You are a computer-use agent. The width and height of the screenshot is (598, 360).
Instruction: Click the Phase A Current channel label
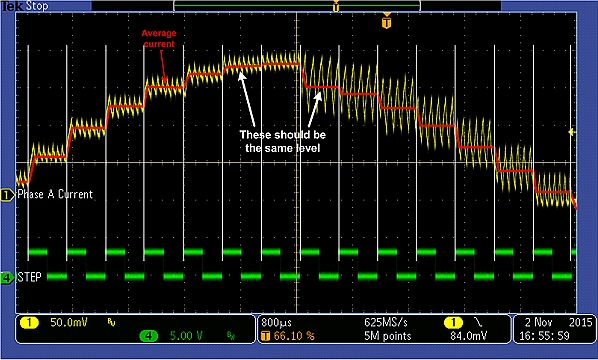pos(55,194)
